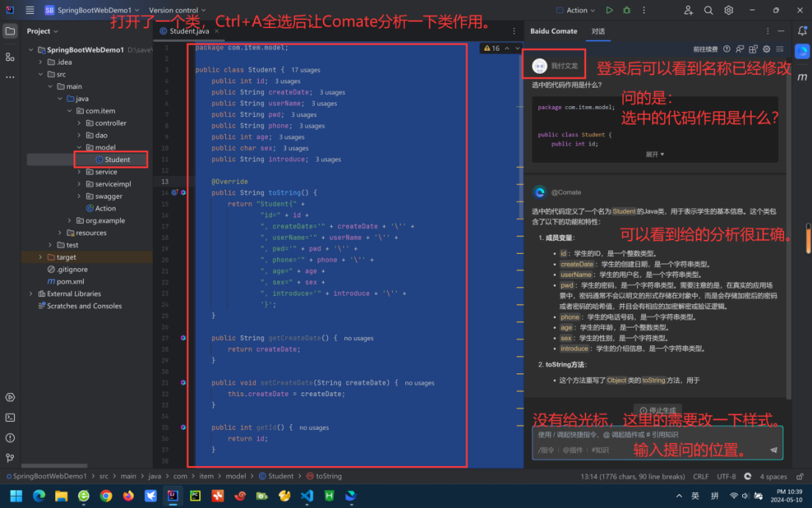Toggle read-only lock in status bar
The height and width of the screenshot is (508, 812).
coord(800,476)
